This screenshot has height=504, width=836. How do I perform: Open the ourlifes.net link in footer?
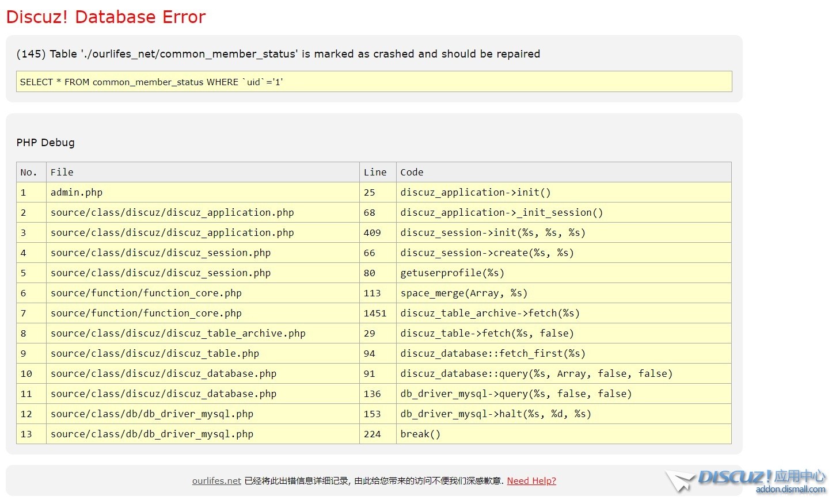coord(216,481)
